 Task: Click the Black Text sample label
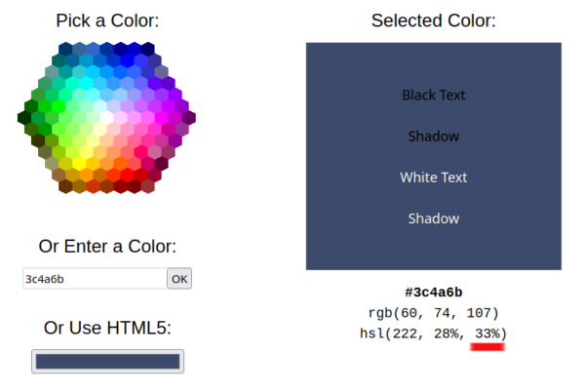tap(434, 96)
